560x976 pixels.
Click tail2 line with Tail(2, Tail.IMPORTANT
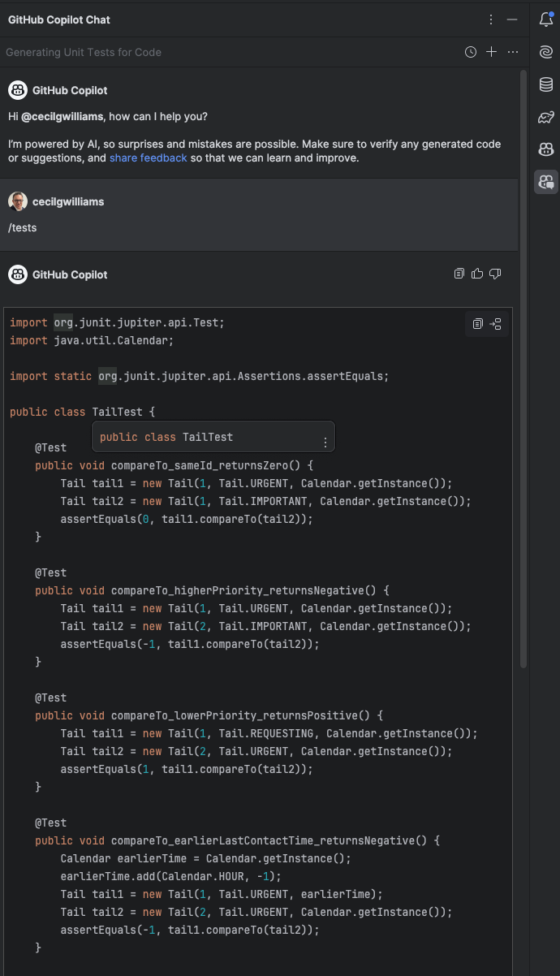[x=265, y=626]
